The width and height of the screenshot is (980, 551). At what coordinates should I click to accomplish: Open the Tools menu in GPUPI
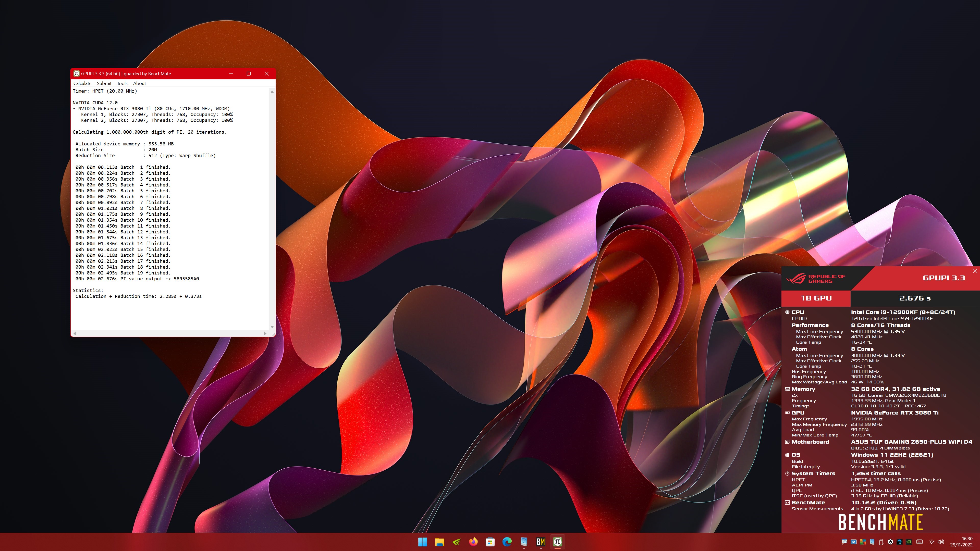(x=122, y=83)
